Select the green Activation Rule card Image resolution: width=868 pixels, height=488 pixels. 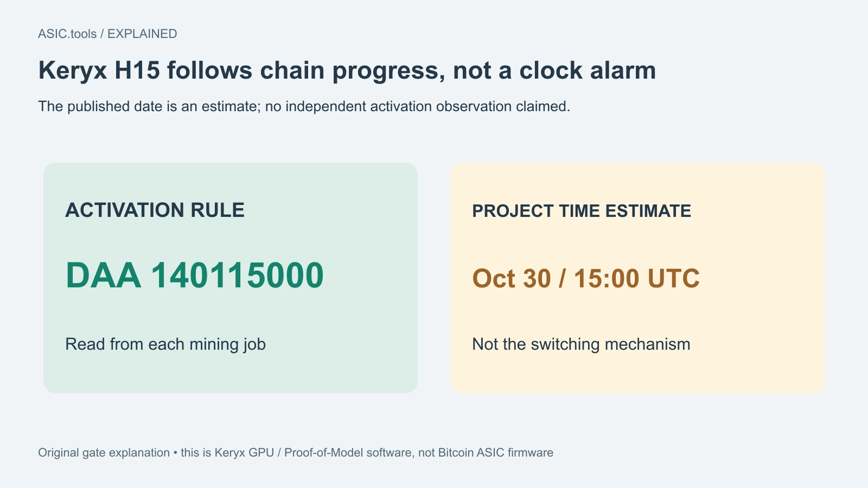[x=231, y=278]
